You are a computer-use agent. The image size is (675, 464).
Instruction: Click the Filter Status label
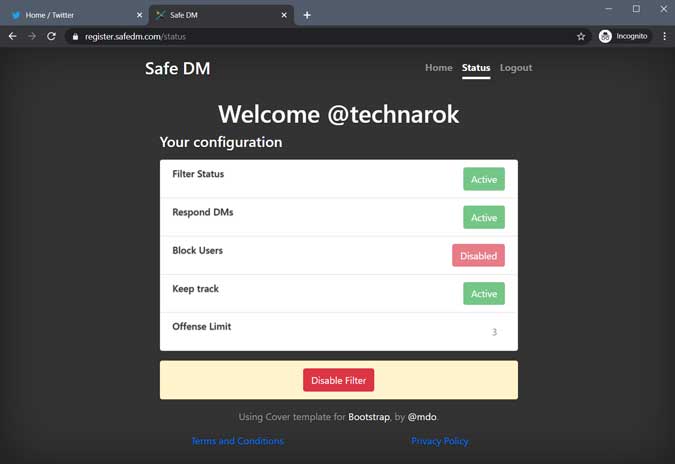pos(198,174)
